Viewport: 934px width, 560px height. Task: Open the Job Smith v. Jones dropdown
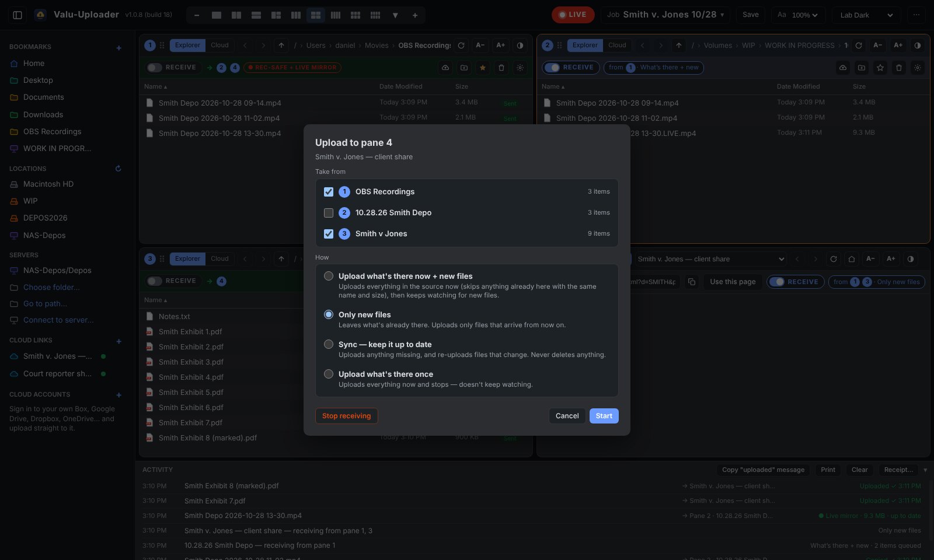(x=665, y=15)
